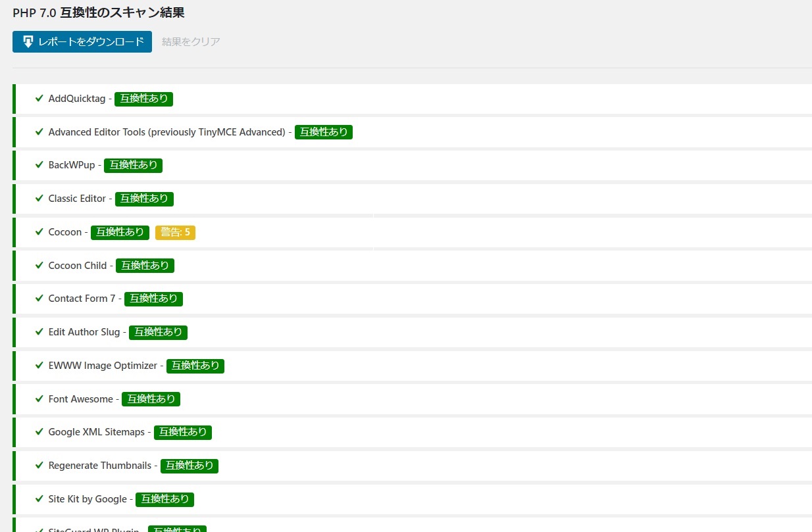812x532 pixels.
Task: Click the checkmark icon beside Advanced Editor Tools
Action: 39,132
